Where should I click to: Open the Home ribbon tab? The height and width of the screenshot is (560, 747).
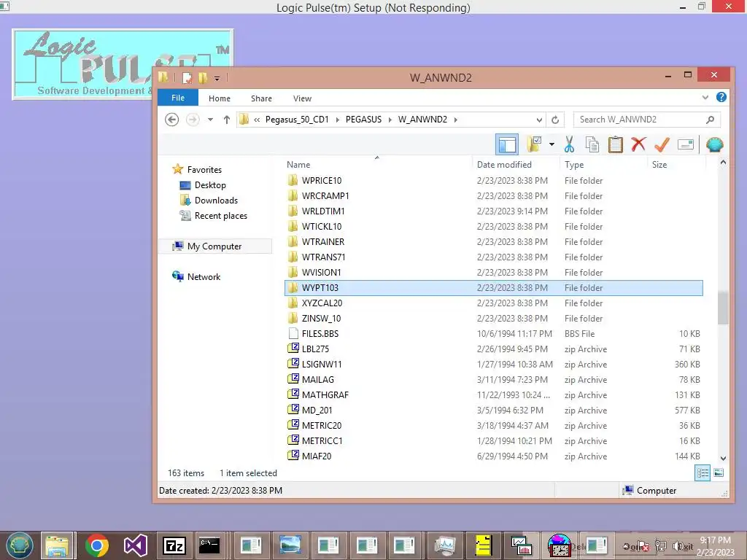click(219, 98)
